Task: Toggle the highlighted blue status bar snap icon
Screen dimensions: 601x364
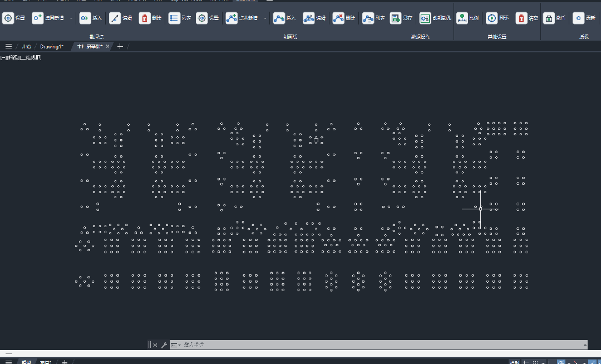Action: 561,362
